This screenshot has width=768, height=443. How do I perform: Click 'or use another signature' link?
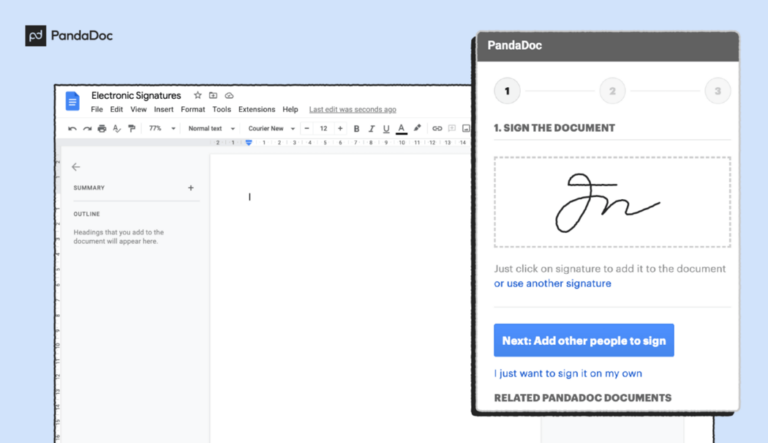[552, 283]
